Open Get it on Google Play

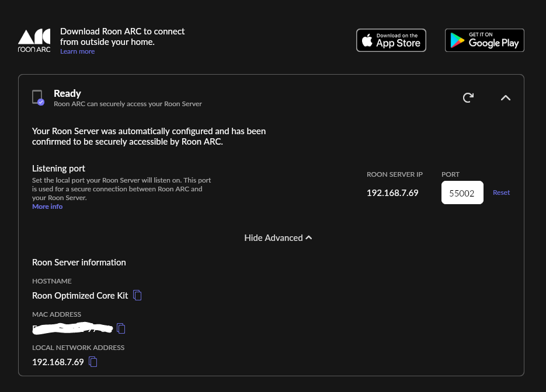484,40
